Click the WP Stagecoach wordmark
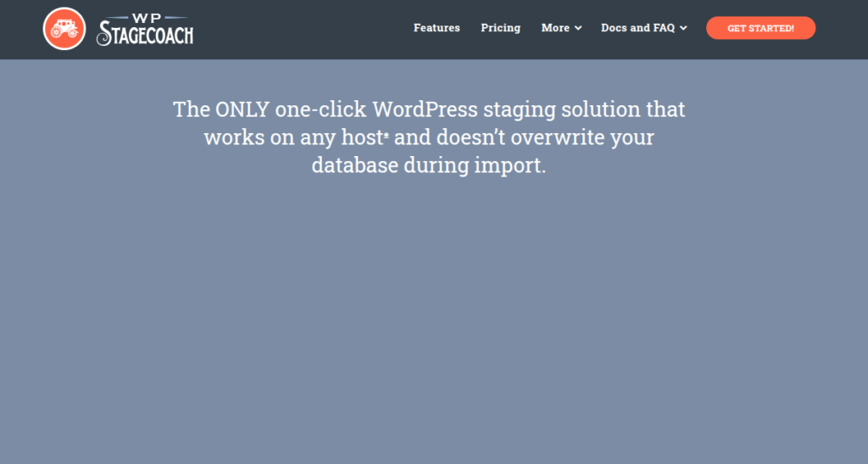 145,30
